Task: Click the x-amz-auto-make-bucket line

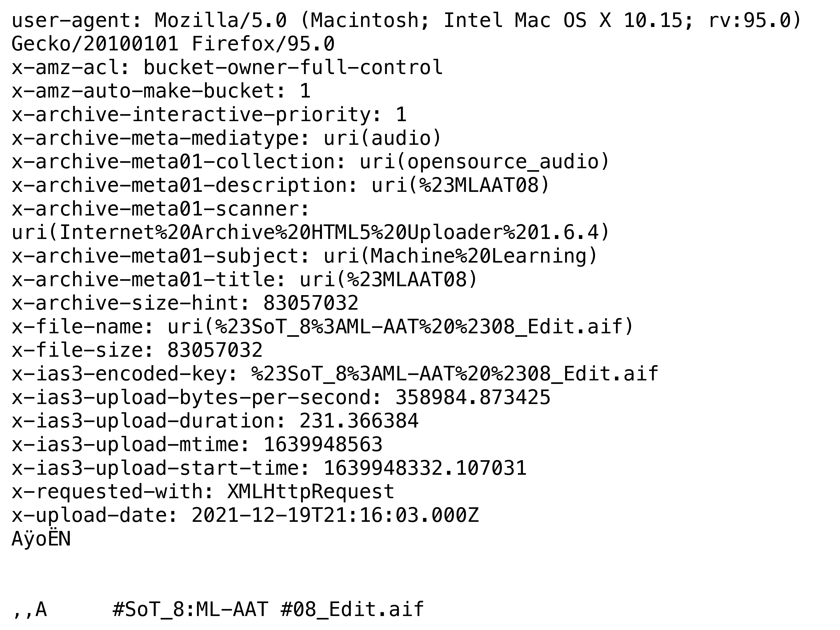Action: (x=161, y=91)
